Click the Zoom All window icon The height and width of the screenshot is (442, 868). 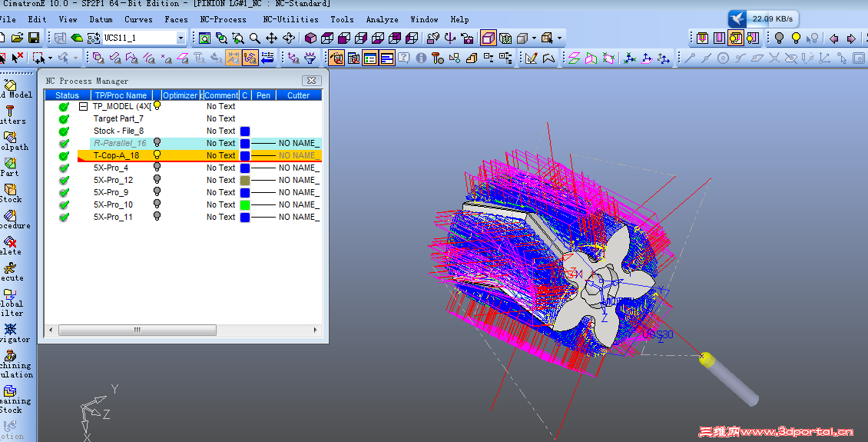tap(204, 38)
